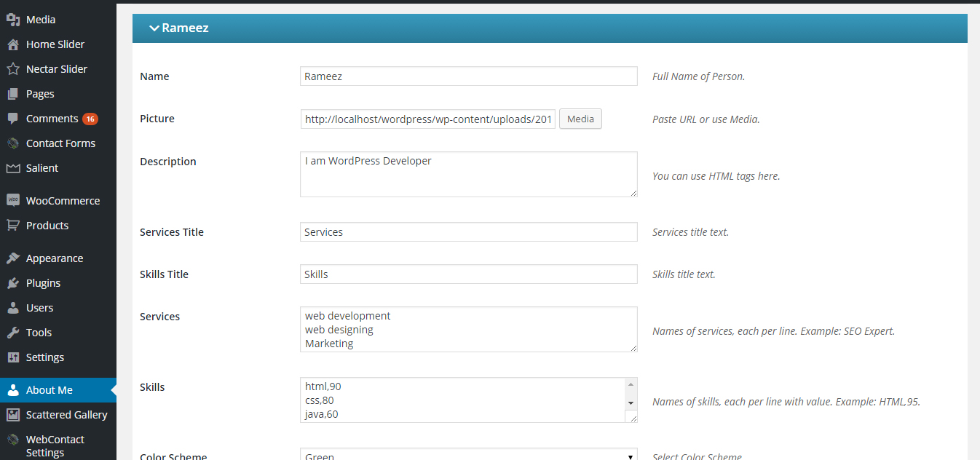
Task: Click the Contact Forms icon
Action: [x=12, y=143]
